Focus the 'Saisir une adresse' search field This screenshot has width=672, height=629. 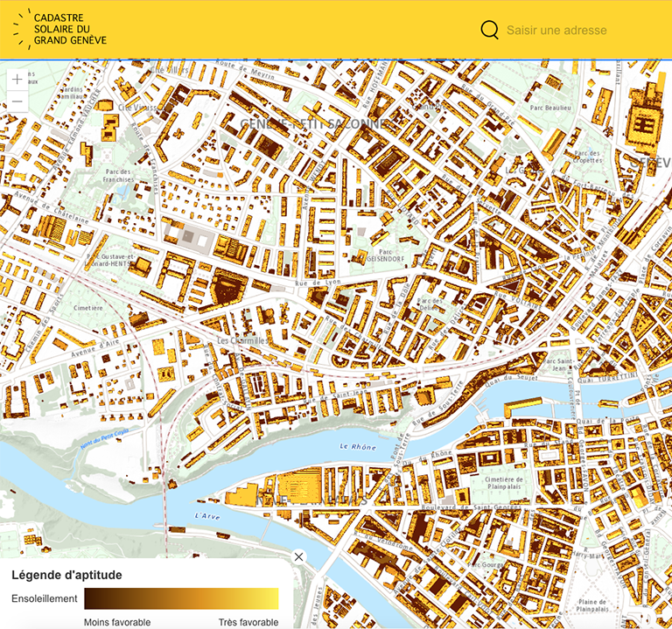tap(577, 31)
